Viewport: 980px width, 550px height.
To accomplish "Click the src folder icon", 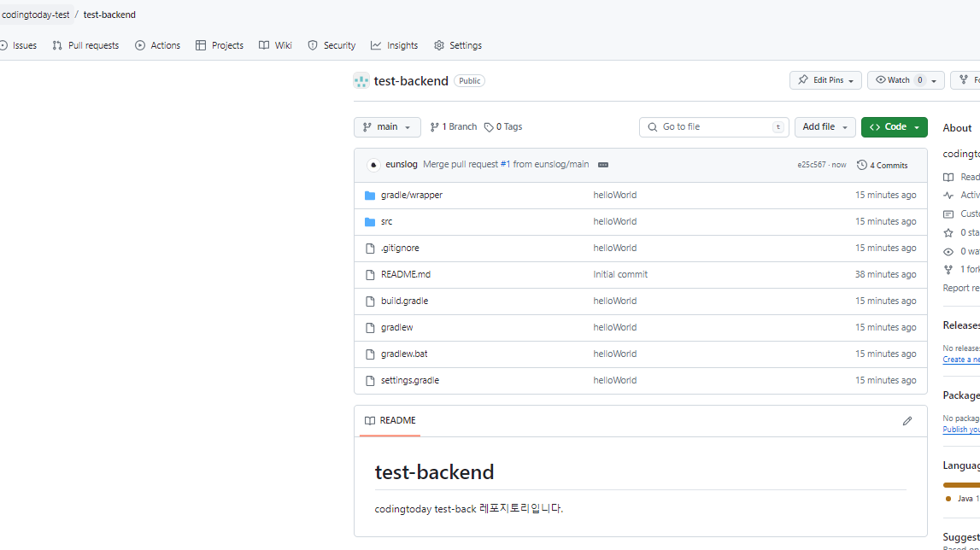I will [370, 222].
